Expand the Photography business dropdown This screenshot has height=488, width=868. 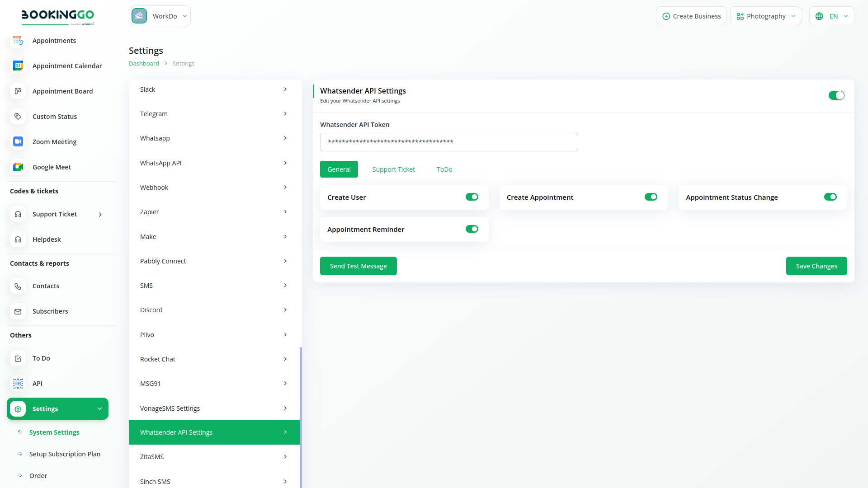(765, 16)
